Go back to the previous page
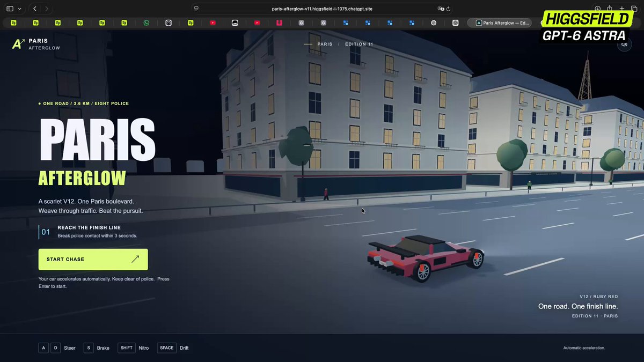 (35, 9)
